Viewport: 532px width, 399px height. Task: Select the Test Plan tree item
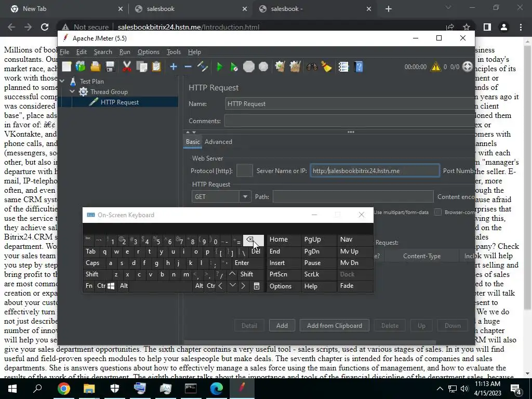coord(91,82)
